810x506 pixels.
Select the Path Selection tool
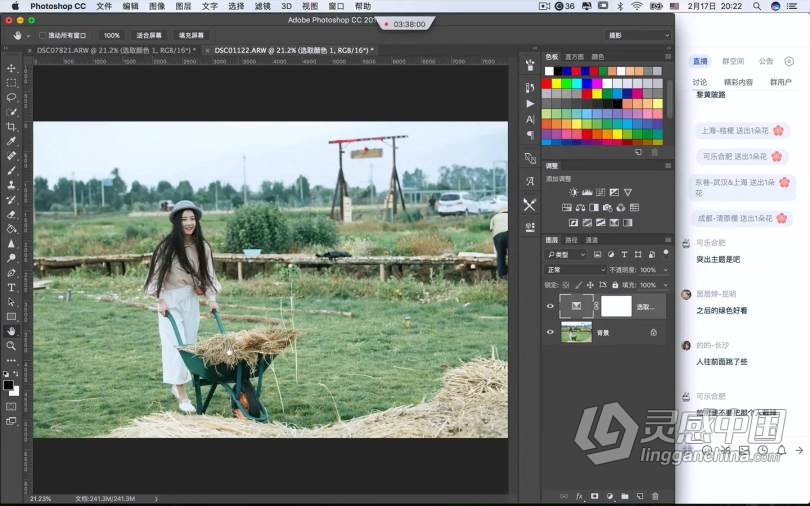click(11, 302)
